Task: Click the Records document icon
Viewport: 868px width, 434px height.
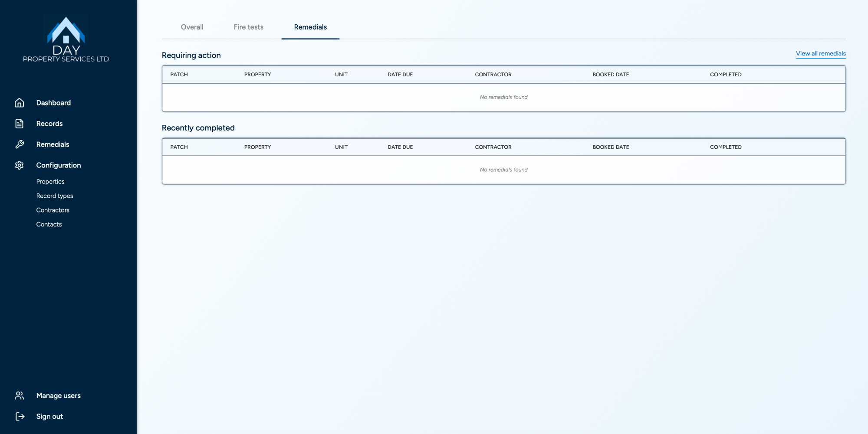Action: coord(20,124)
